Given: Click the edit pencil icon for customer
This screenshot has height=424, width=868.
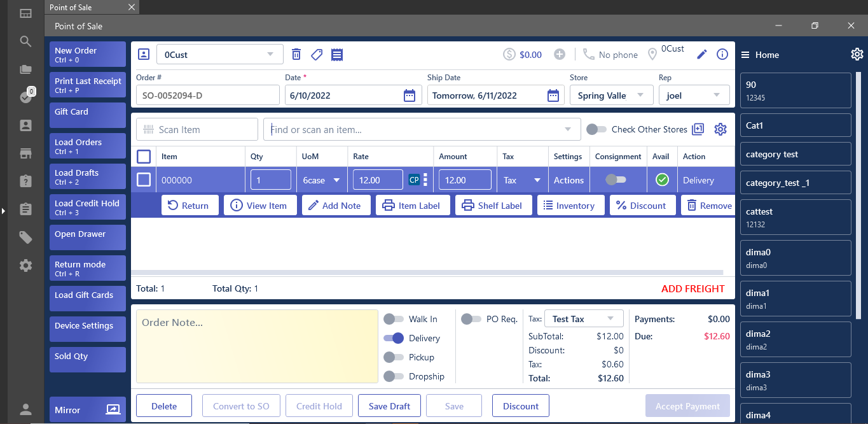Looking at the screenshot, I should click(702, 54).
